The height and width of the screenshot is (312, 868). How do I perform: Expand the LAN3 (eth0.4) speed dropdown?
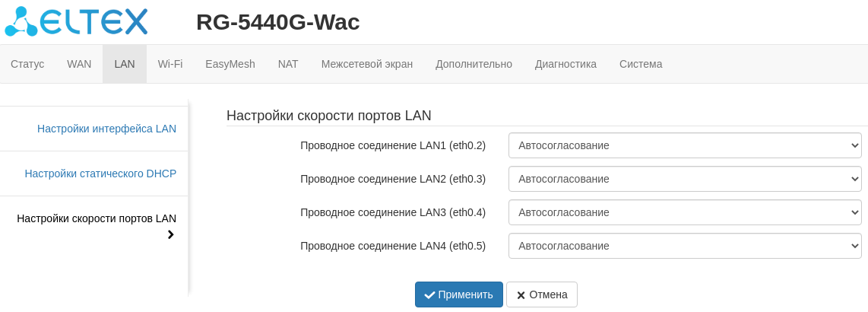684,212
